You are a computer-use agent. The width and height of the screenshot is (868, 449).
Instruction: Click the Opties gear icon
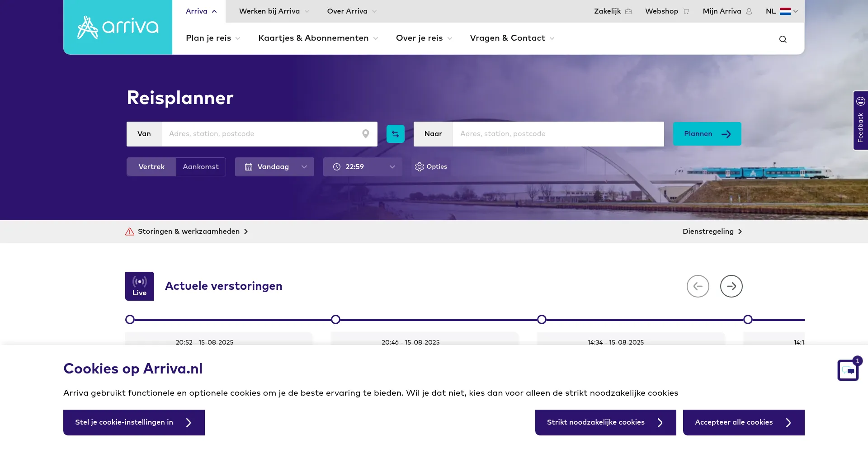tap(420, 167)
